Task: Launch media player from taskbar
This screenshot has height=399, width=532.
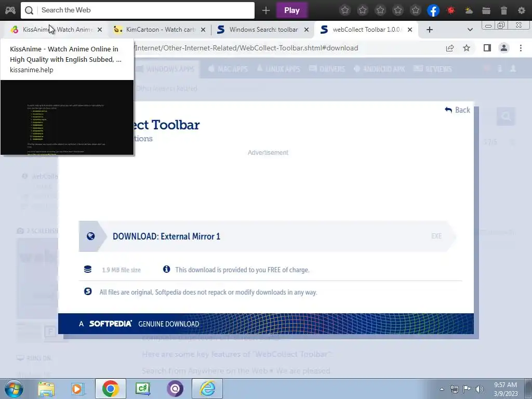Action: (x=78, y=389)
